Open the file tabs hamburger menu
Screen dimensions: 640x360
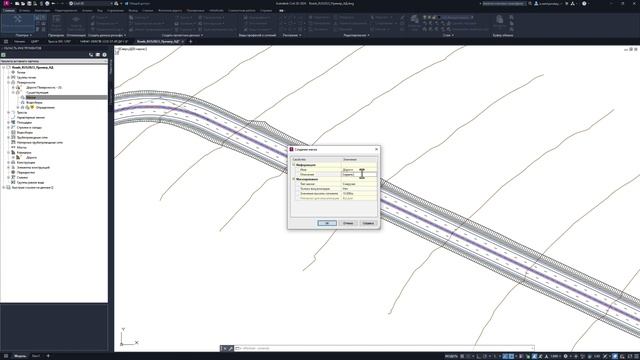(x=6, y=41)
